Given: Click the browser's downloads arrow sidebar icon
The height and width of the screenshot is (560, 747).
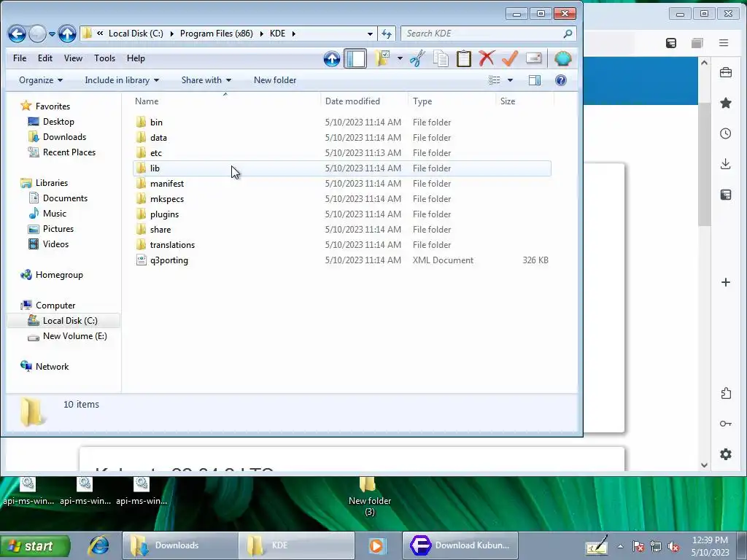Looking at the screenshot, I should [726, 164].
